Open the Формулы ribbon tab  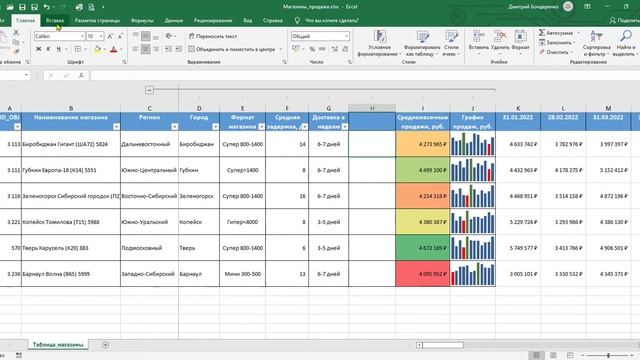click(142, 20)
